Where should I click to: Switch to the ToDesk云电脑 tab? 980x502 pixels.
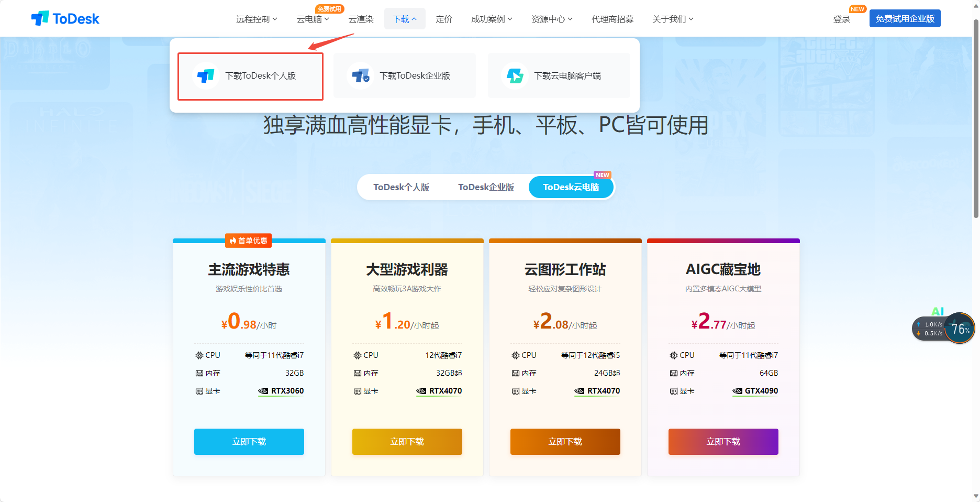(x=571, y=187)
